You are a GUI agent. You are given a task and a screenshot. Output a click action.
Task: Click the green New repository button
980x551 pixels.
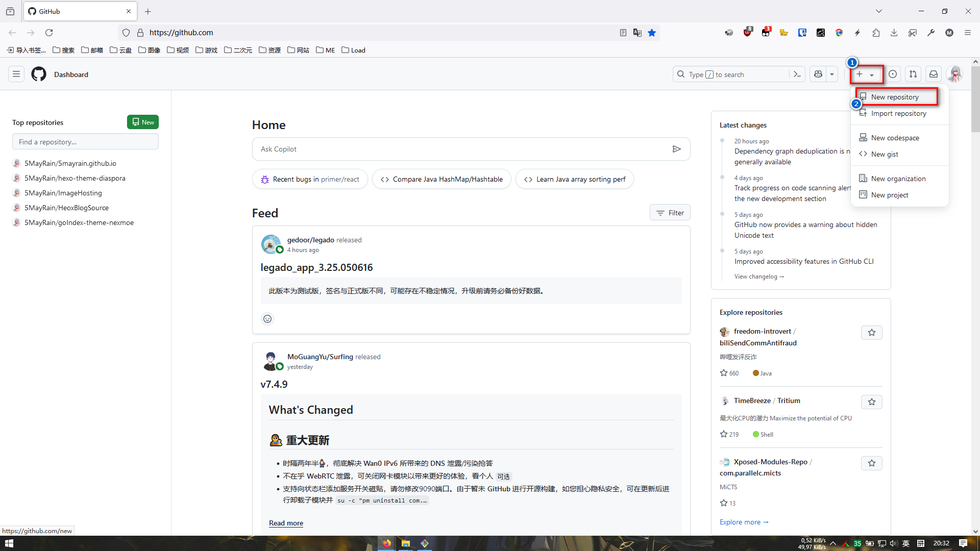[x=143, y=122]
